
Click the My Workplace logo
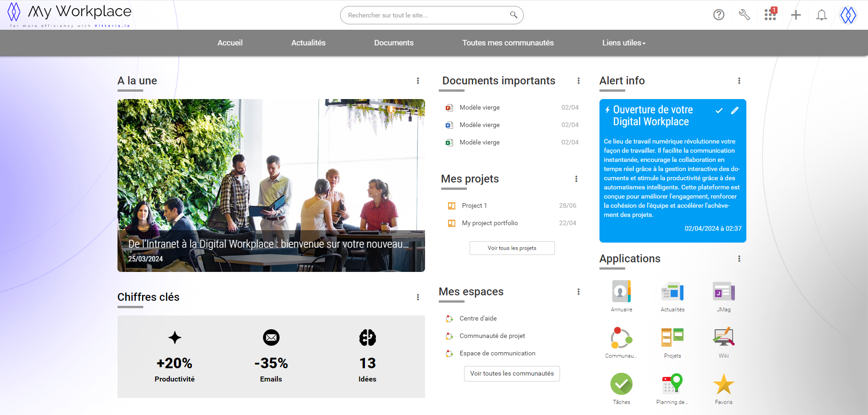[69, 15]
